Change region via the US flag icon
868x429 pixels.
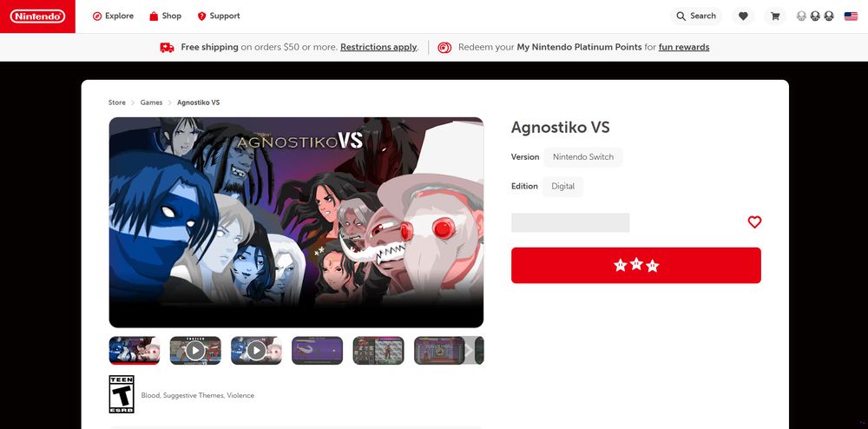851,16
